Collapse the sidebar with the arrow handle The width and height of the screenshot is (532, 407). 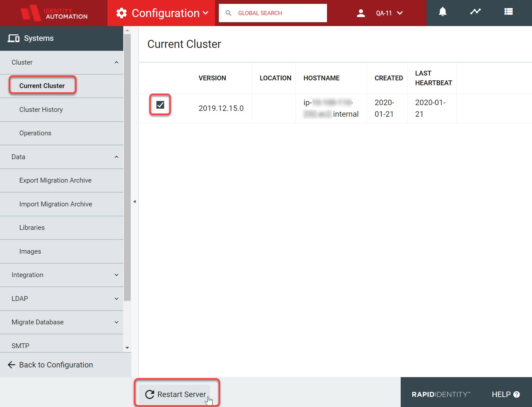135,202
